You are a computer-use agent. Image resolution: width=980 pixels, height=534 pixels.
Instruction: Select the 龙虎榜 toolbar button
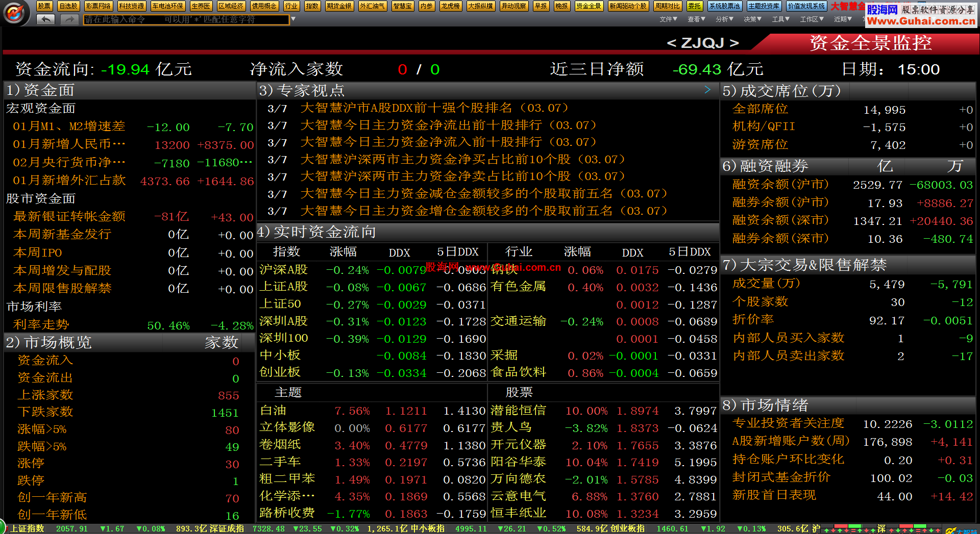click(451, 6)
